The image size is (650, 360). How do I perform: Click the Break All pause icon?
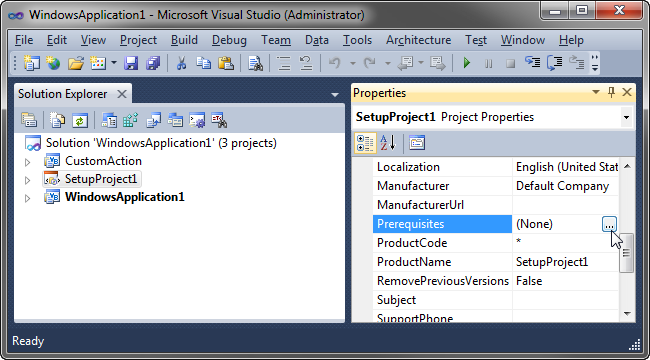(x=489, y=64)
